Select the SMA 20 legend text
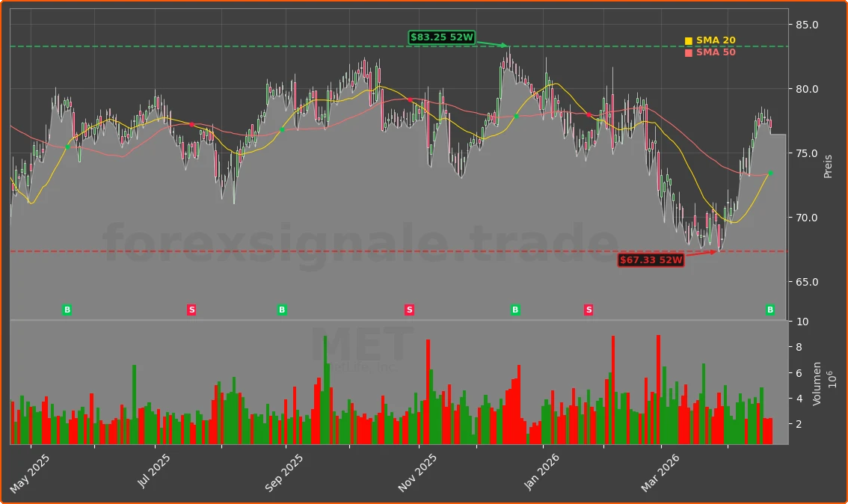848x504 pixels. 716,40
